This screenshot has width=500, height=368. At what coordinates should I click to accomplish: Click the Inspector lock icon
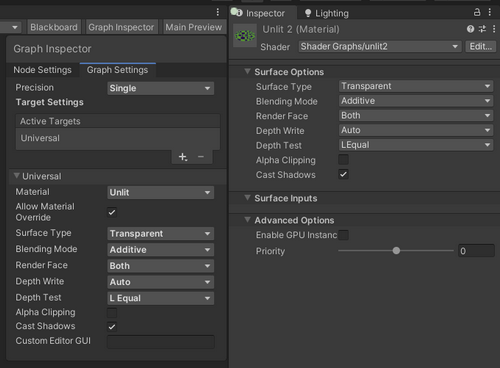[477, 12]
